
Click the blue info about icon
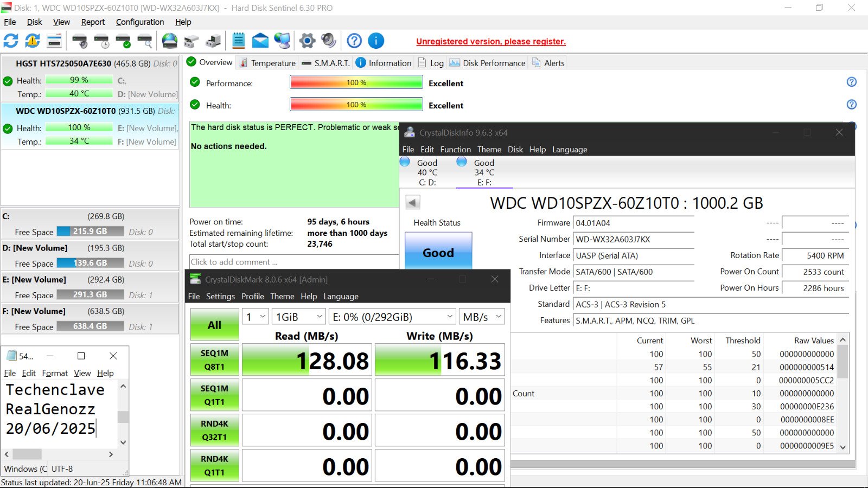[376, 41]
